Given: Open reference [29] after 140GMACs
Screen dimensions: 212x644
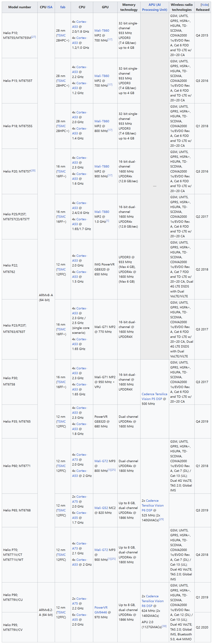Looking at the screenshot, I should pyautogui.click(x=161, y=519).
